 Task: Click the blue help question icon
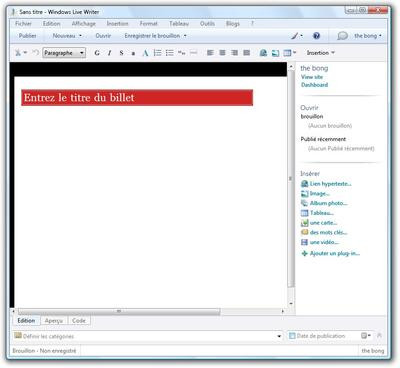pos(316,36)
